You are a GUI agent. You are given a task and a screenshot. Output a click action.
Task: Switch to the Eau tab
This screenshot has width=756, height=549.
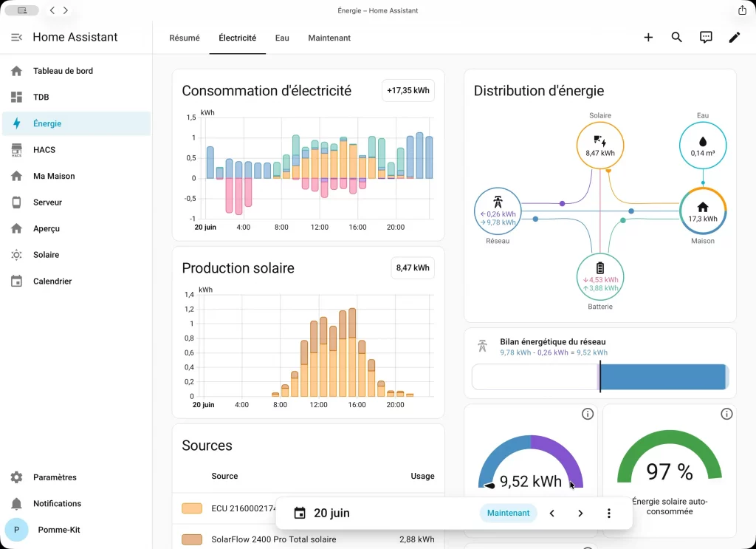282,38
